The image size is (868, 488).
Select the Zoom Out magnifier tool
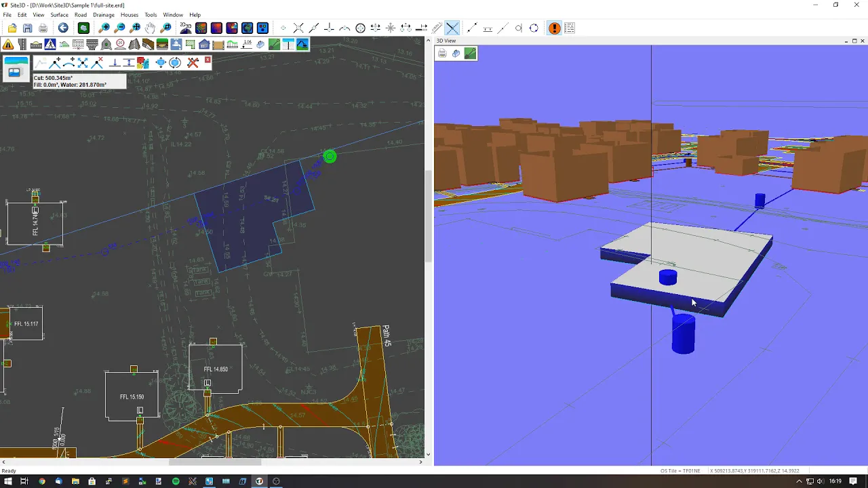119,28
